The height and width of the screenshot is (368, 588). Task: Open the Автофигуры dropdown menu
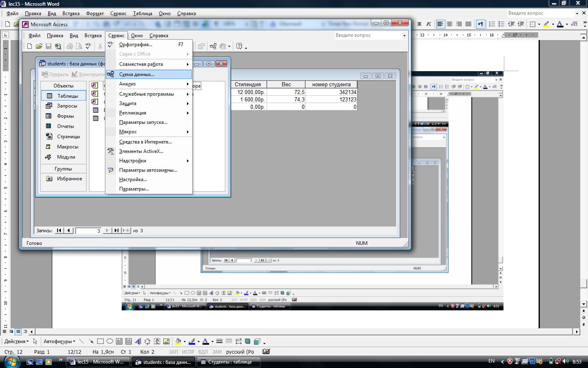(59, 341)
